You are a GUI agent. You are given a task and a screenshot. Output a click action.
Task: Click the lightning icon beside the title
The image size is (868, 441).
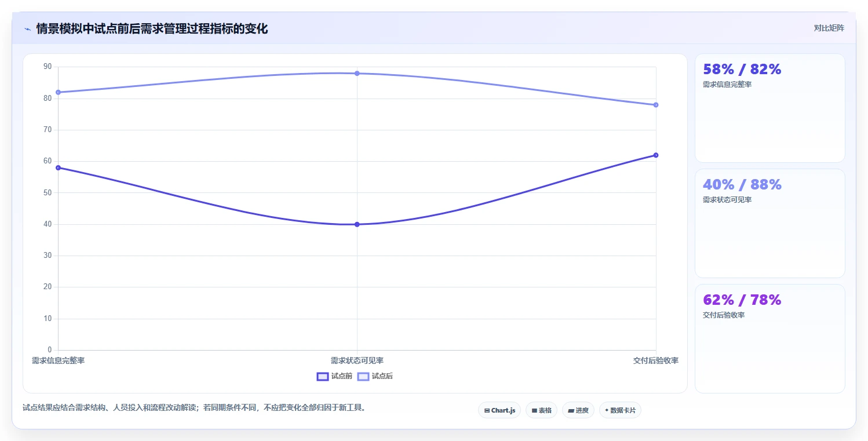[x=27, y=29]
